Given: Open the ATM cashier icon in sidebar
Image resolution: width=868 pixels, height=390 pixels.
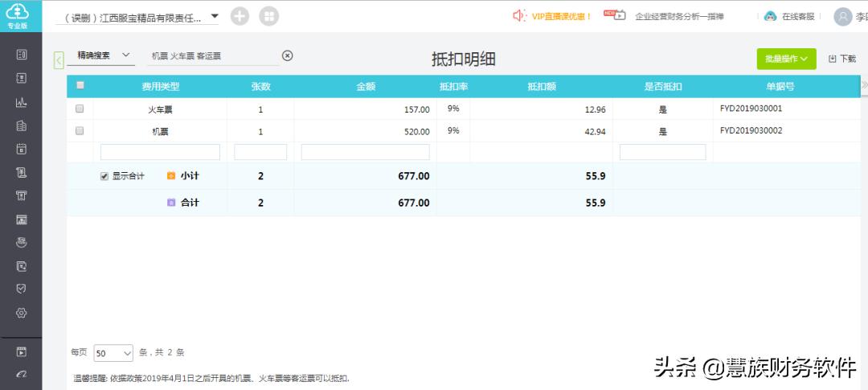Looking at the screenshot, I should pos(21,195).
